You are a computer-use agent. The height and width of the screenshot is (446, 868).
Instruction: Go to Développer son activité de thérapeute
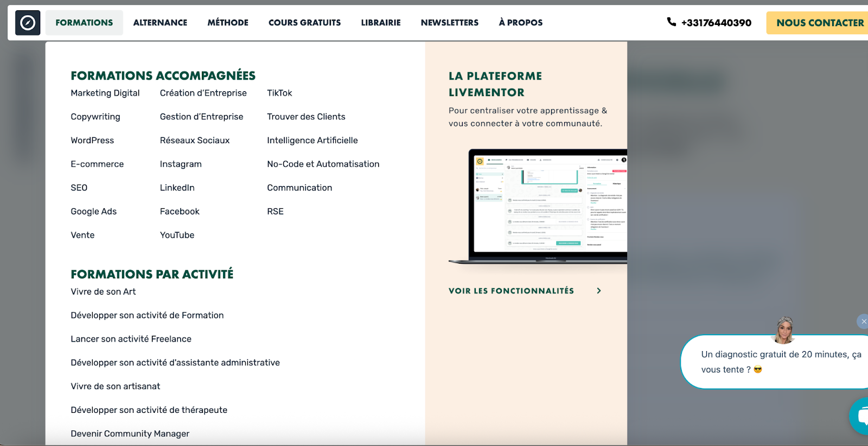click(x=149, y=410)
